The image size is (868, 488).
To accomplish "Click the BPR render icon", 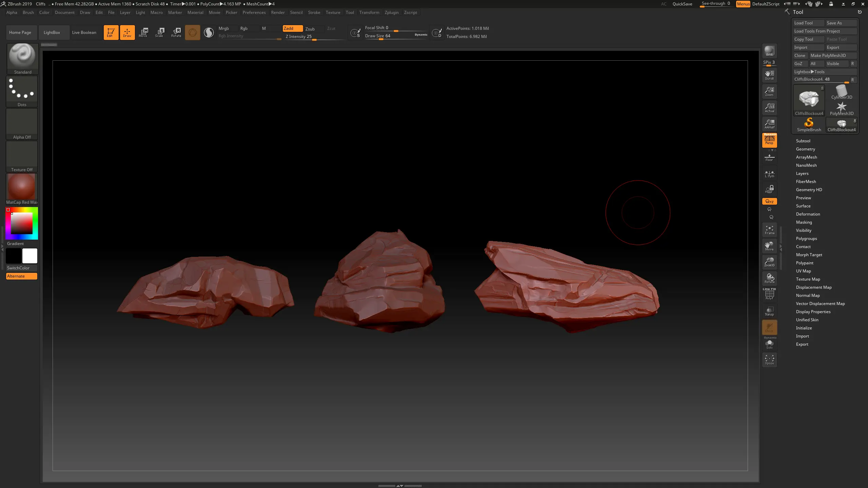I will [769, 51].
